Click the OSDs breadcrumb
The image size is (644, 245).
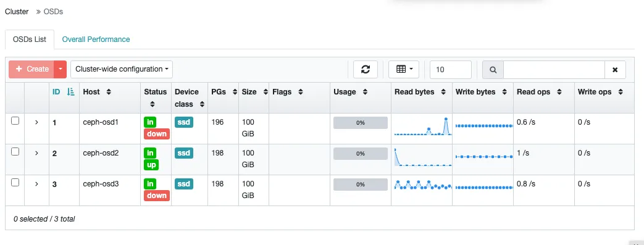click(x=53, y=12)
